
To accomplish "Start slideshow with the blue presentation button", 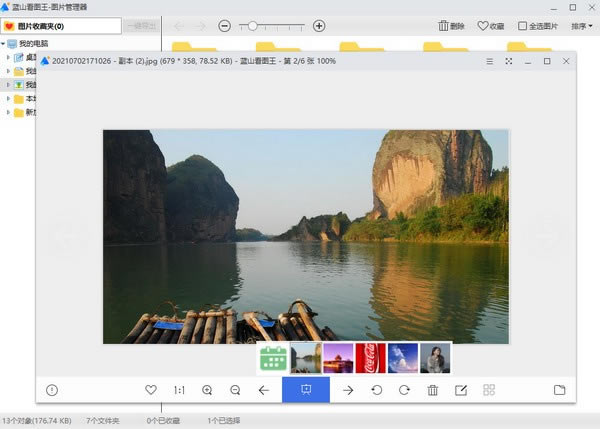I will (306, 390).
